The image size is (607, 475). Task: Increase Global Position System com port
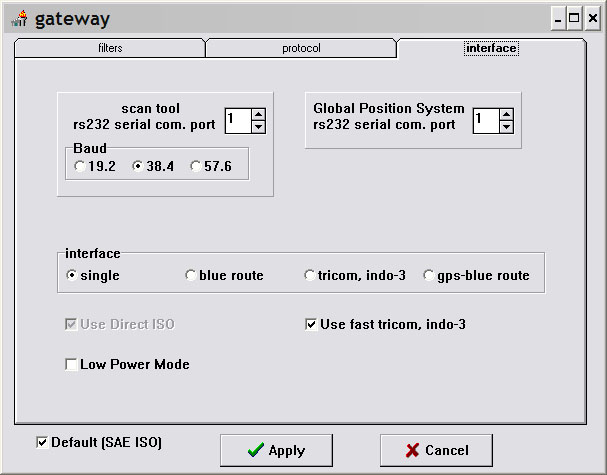point(506,115)
